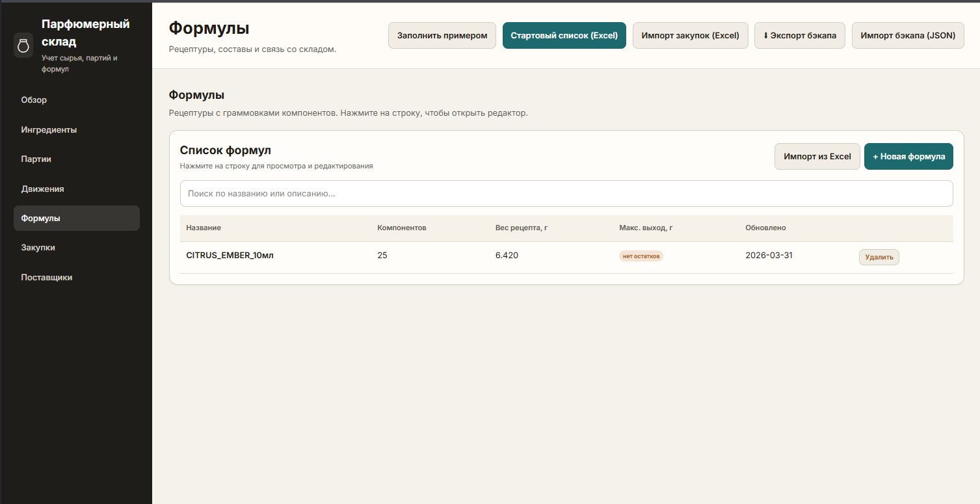The image size is (980, 504).
Task: Open the CITRUS_EMBER_10мл formula row
Action: (x=230, y=256)
